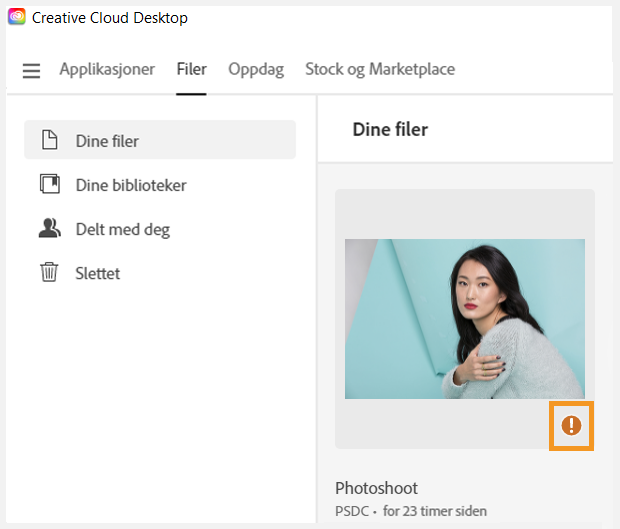Click the Slettet trash can icon

pyautogui.click(x=49, y=272)
